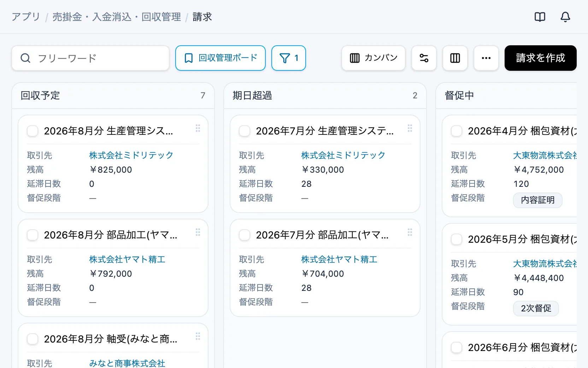Open the 2026年8月分 部品加工 card title
The height and width of the screenshot is (368, 588).
111,235
